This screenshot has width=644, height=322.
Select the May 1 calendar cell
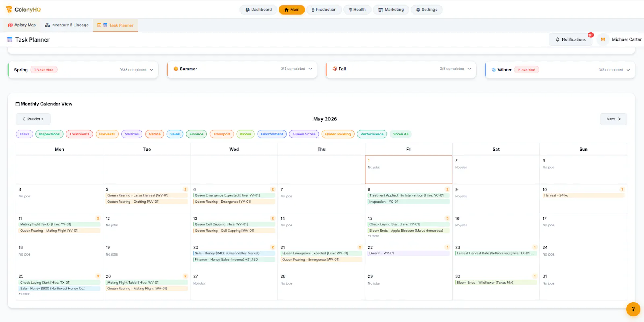409,170
